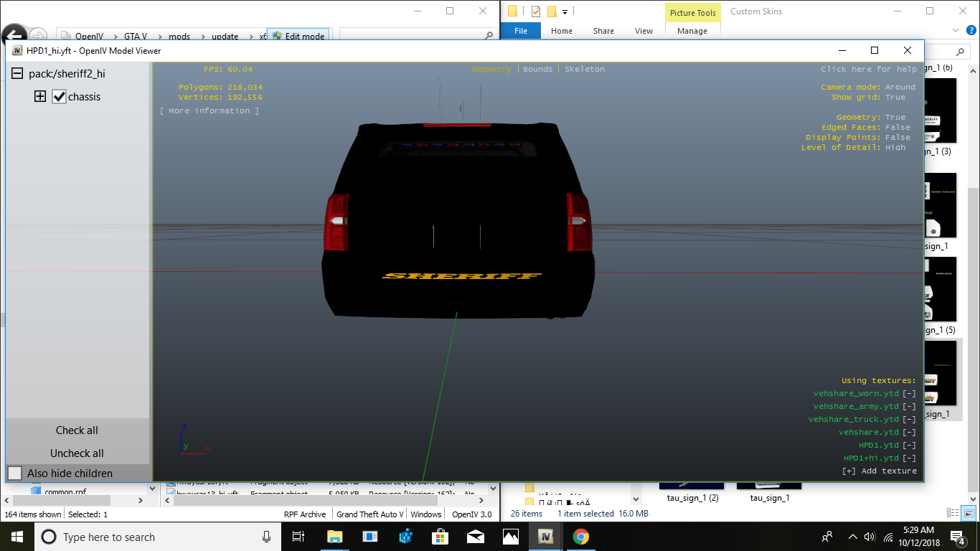
Task: Open the Mail app in the taskbar
Action: point(475,537)
